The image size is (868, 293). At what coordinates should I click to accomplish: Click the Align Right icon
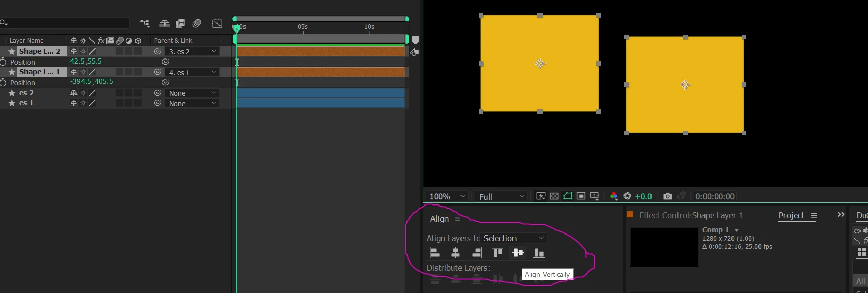point(477,253)
